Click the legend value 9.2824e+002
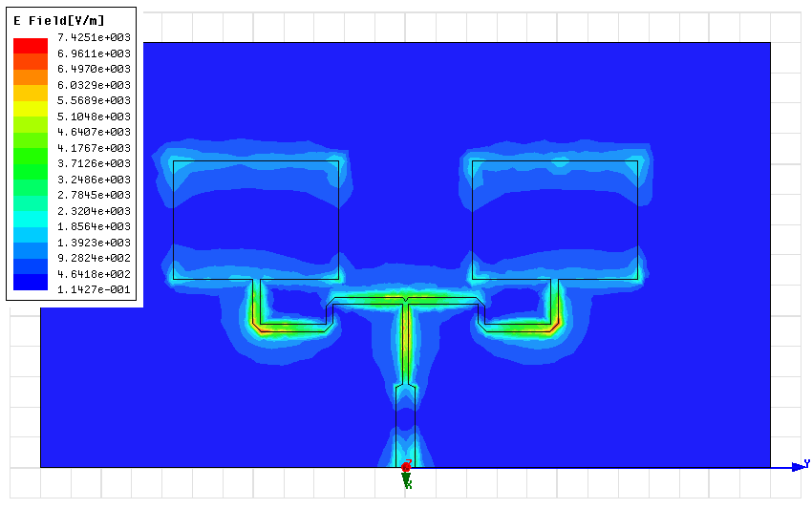This screenshot has width=812, height=509. pos(94,258)
